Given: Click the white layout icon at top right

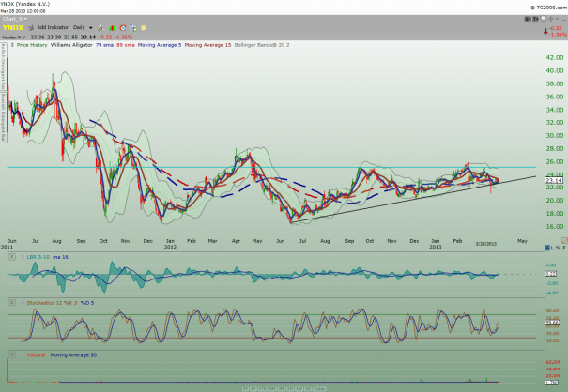Looking at the screenshot, I should coord(544,19).
